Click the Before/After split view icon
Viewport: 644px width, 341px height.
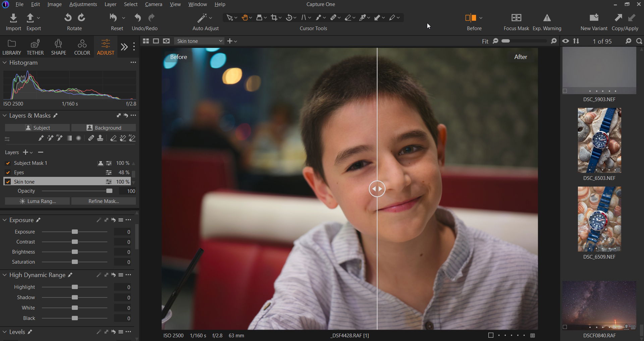471,18
